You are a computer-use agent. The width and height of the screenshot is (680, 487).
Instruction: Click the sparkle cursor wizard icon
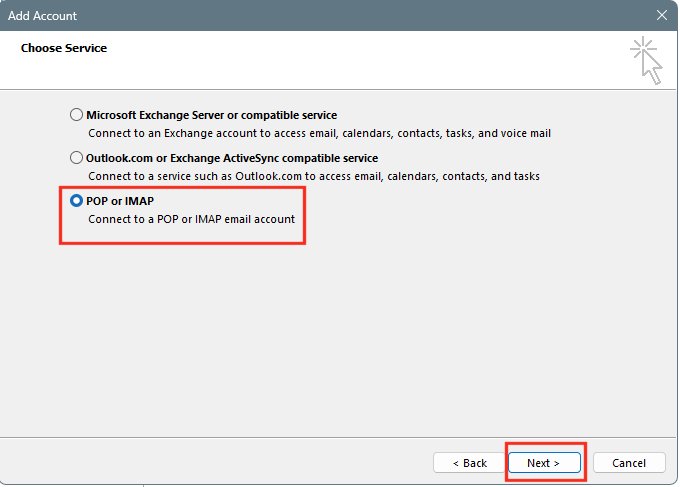(x=647, y=61)
